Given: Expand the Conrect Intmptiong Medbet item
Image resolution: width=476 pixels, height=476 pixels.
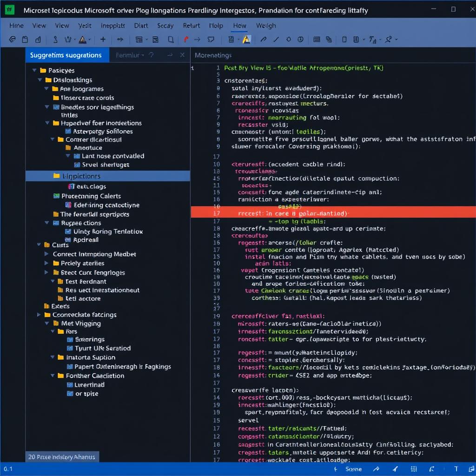Looking at the screenshot, I should click(x=46, y=254).
